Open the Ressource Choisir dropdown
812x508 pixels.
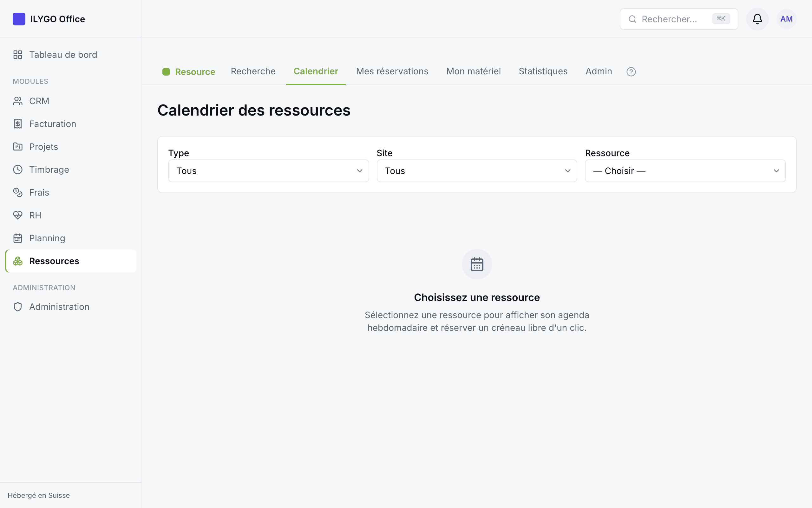point(685,171)
